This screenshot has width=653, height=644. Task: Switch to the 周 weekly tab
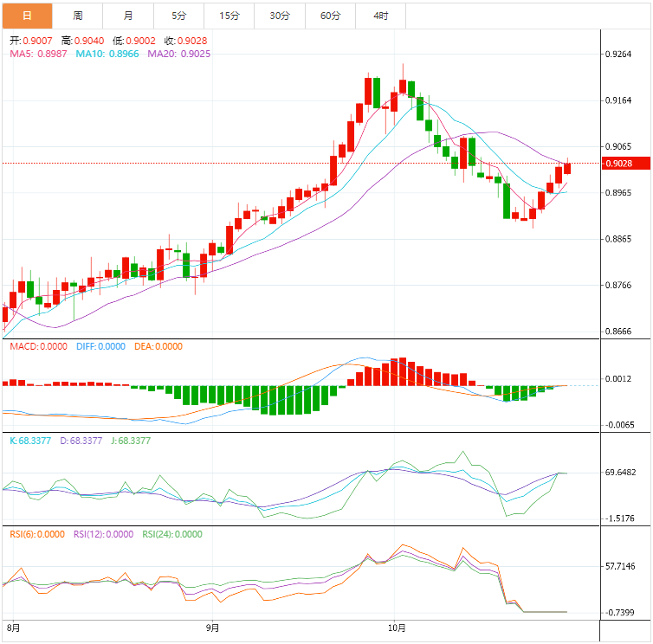click(x=78, y=16)
